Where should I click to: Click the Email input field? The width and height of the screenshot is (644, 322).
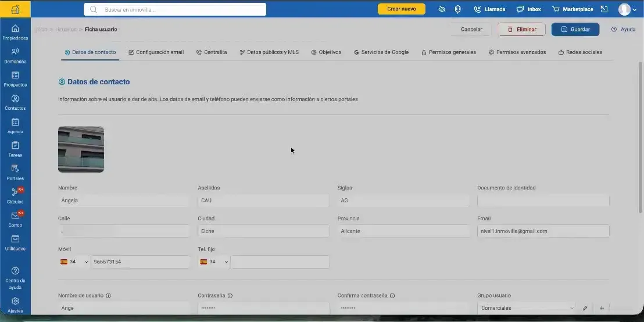coord(543,231)
